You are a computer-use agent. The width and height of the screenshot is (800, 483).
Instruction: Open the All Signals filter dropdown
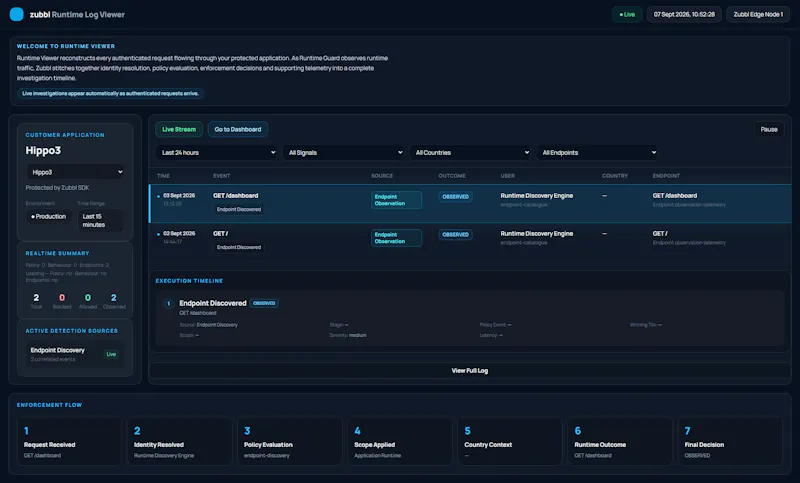[x=343, y=152]
